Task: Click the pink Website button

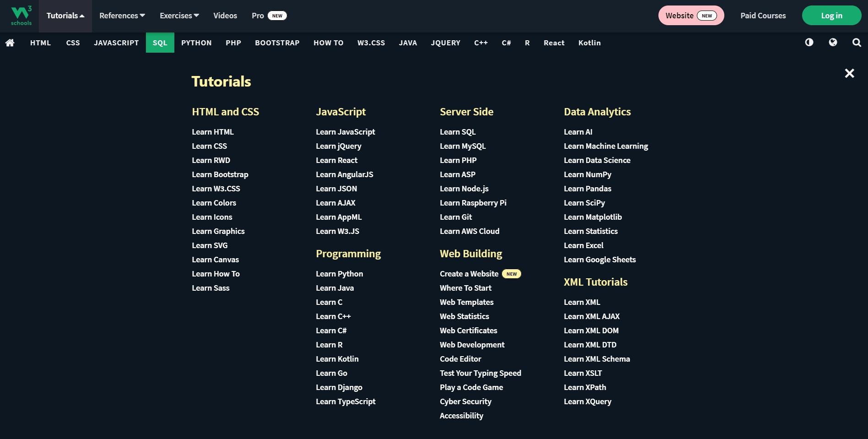Action: pyautogui.click(x=691, y=16)
